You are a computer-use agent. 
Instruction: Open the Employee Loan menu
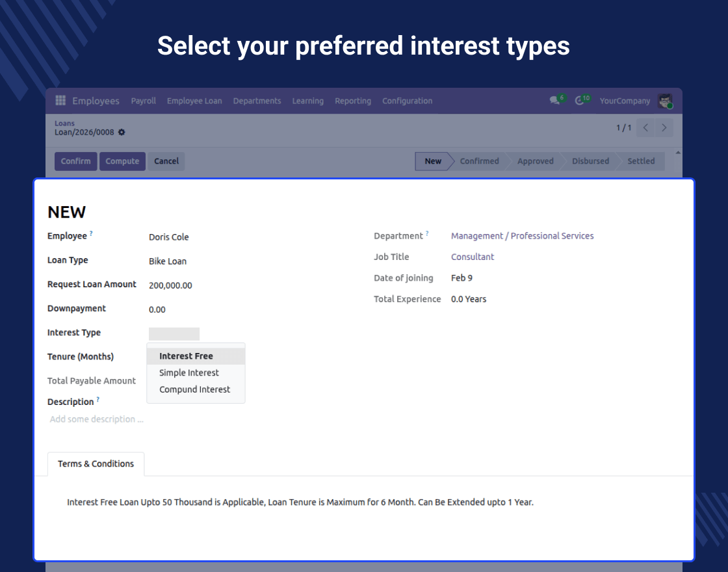tap(194, 101)
